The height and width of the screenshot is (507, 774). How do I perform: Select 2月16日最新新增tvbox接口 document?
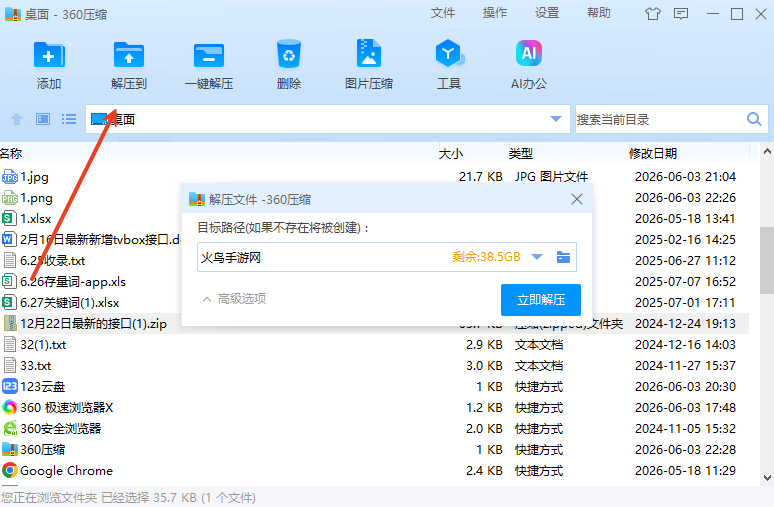click(100, 239)
